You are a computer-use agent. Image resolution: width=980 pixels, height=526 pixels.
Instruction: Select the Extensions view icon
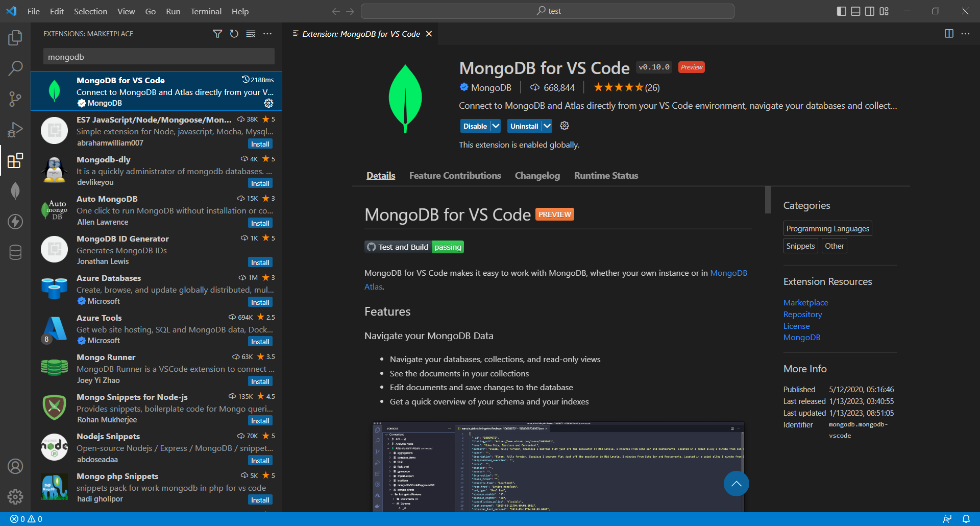point(15,160)
